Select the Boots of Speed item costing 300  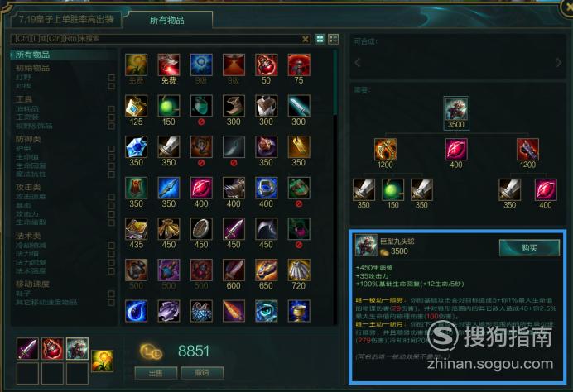pos(234,106)
